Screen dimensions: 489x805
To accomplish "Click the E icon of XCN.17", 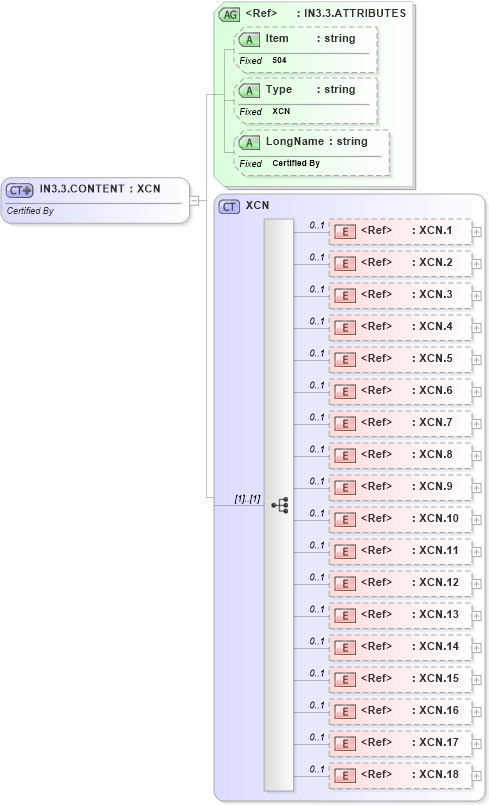I will click(x=345, y=744).
